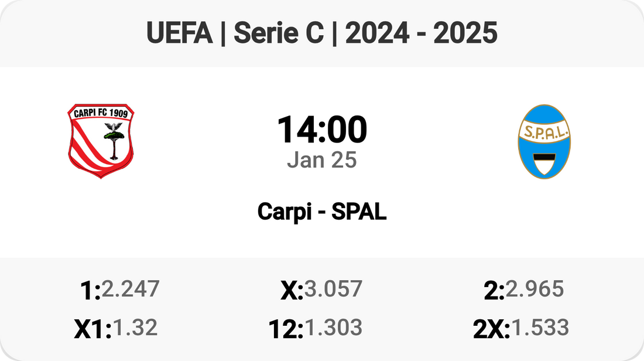Choose the double chance odds value 1.32
Viewport: 644px width, 361px height.
tap(135, 328)
